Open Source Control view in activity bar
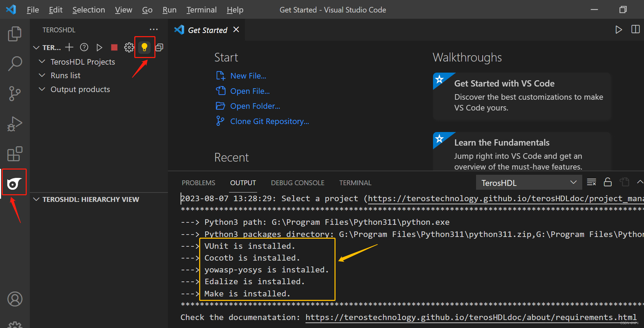Viewport: 644px width, 328px height. (15, 94)
